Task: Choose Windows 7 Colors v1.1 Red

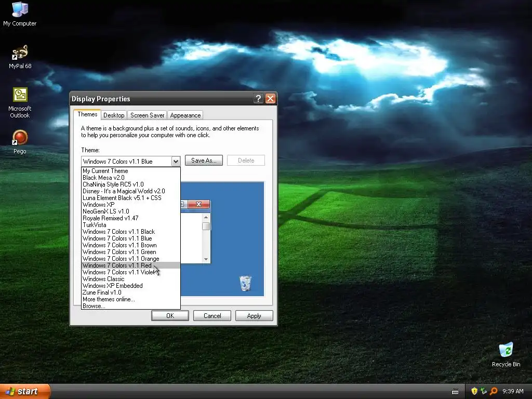Action: click(x=131, y=265)
